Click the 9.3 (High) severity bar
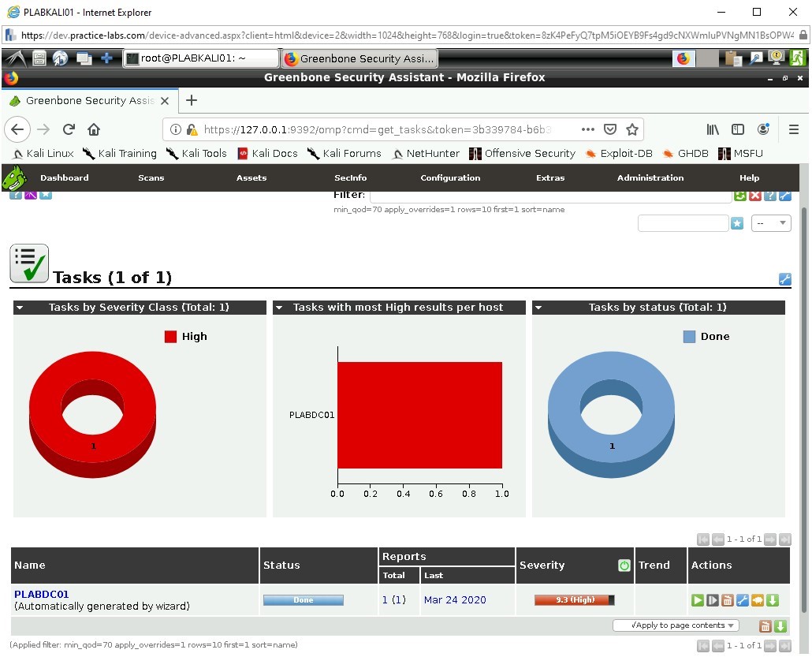 coord(575,600)
